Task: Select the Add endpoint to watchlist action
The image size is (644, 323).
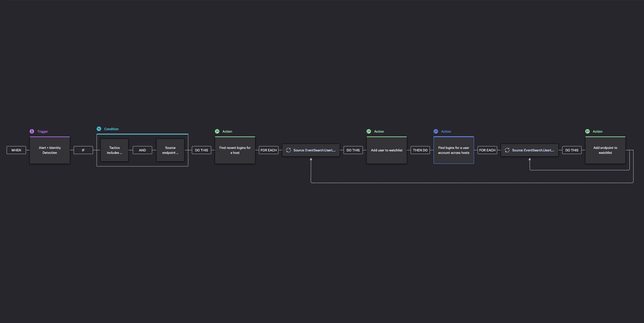Action: pyautogui.click(x=605, y=150)
